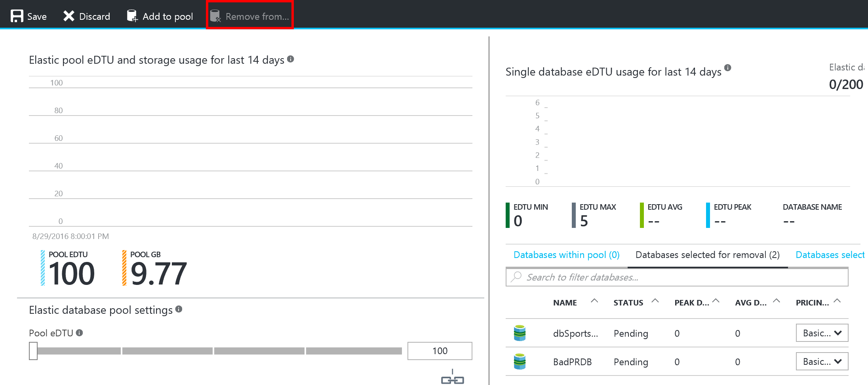Click the BadPRDB database icon
The width and height of the screenshot is (868, 385).
(520, 362)
